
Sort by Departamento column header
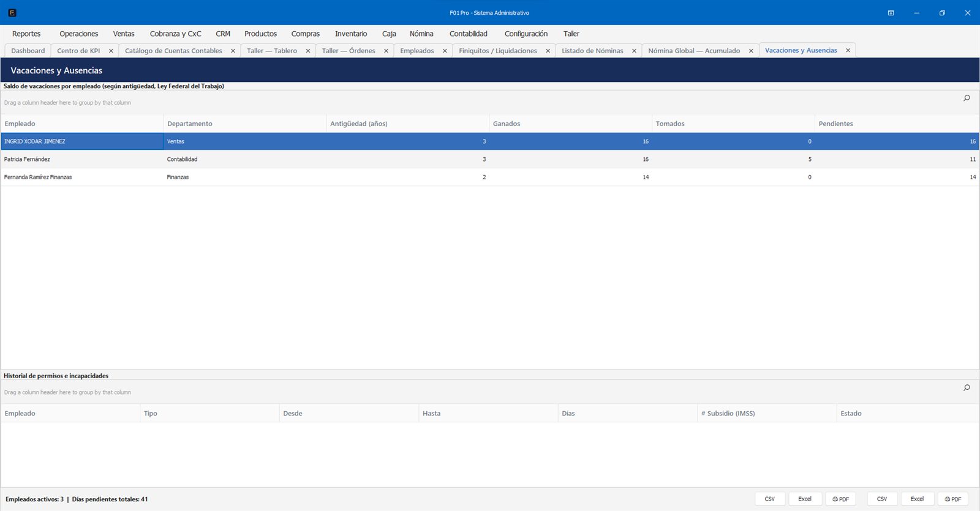tap(245, 124)
